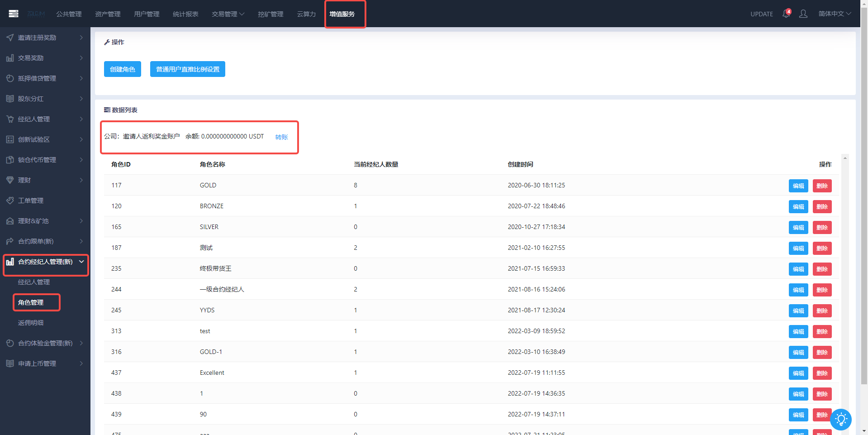Delete the 测试 role row

822,249
